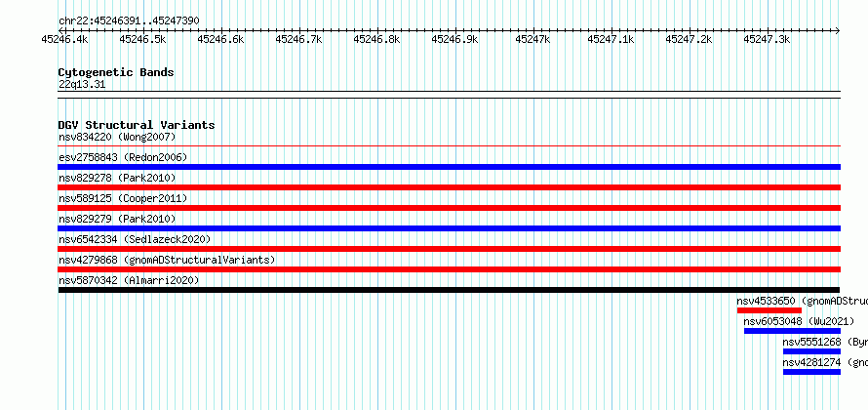
Task: Click the 45247.1k ruler tick label
Action: (611, 39)
